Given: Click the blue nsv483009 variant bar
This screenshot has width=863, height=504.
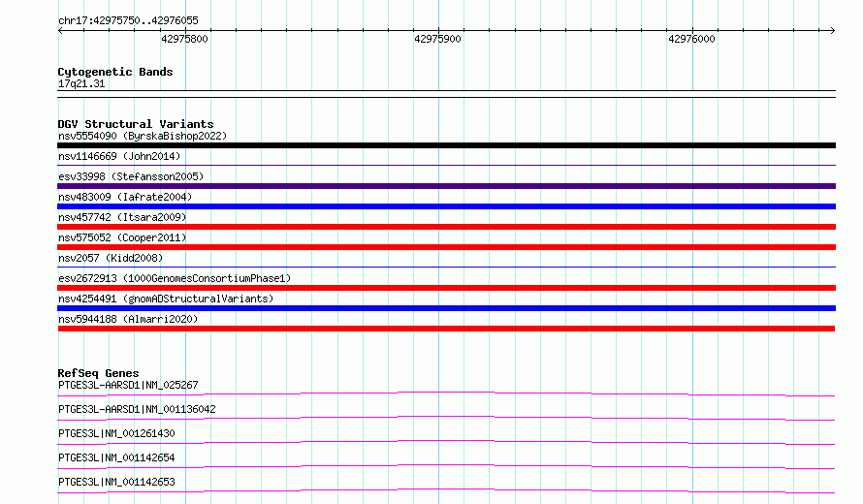Looking at the screenshot, I should coord(446,206).
